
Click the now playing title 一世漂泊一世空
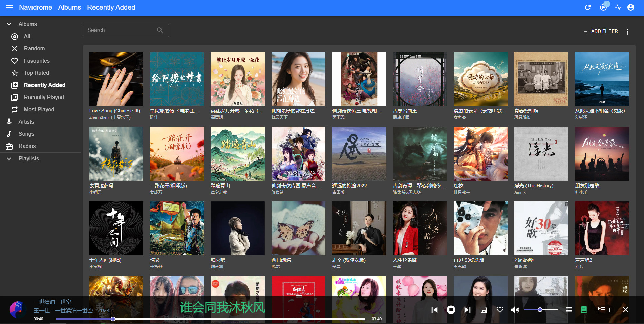coord(52,302)
